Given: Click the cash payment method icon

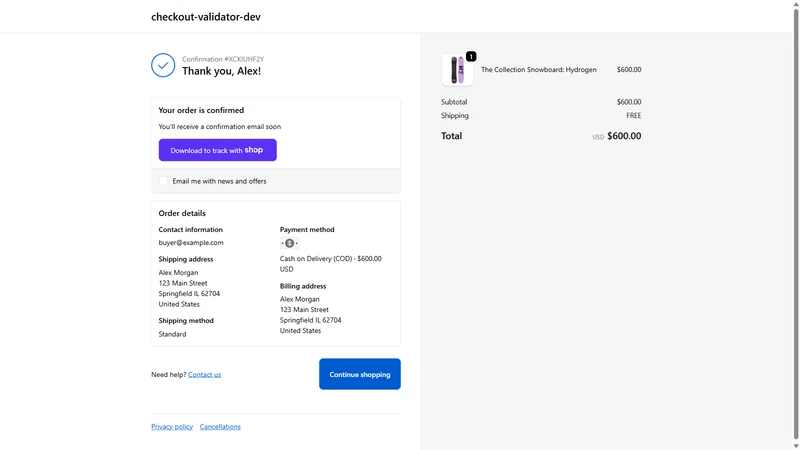Looking at the screenshot, I should click(289, 243).
